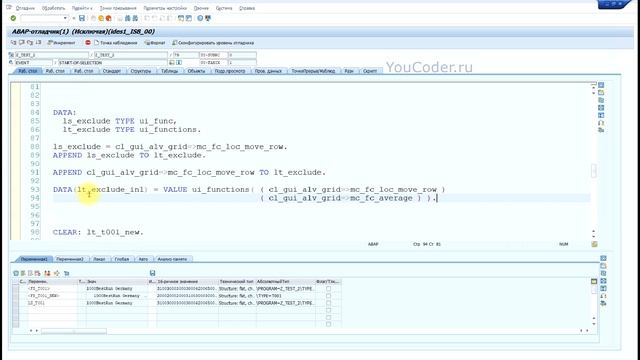Screen dimensions: 640x360
Task: Click variable name <FS_T001_NEW>
Action: coord(44,296)
